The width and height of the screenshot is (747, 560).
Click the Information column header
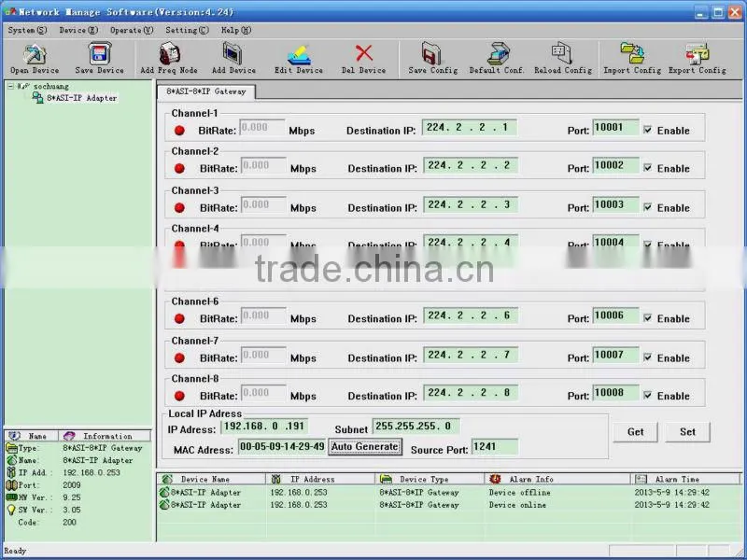coord(105,436)
